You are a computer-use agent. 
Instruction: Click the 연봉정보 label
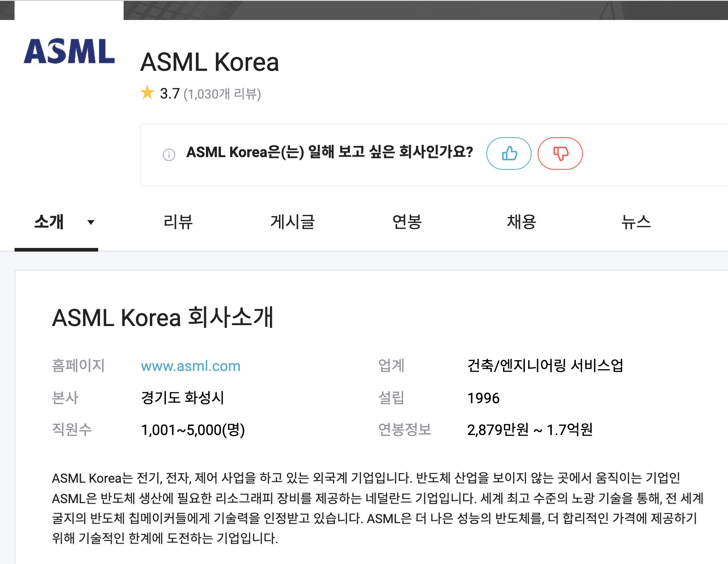pyautogui.click(x=404, y=430)
